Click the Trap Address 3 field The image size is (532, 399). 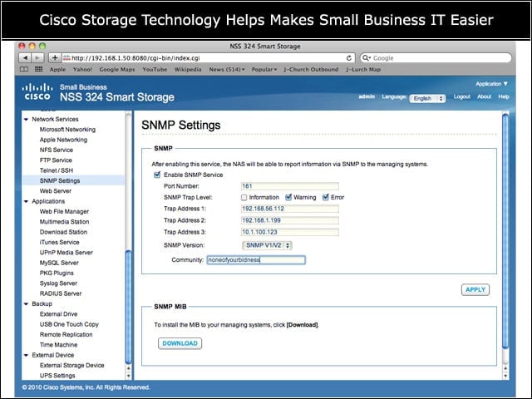(x=290, y=232)
